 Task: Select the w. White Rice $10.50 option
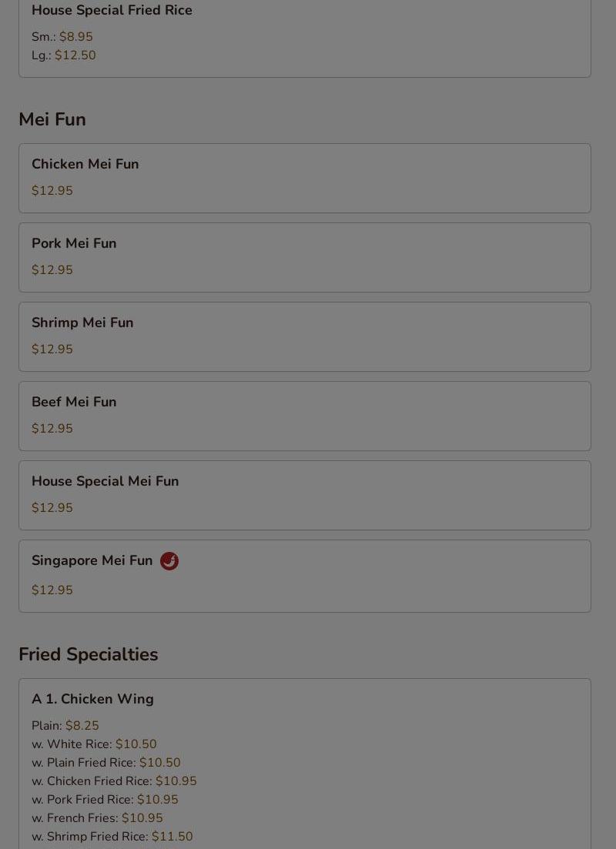click(94, 744)
